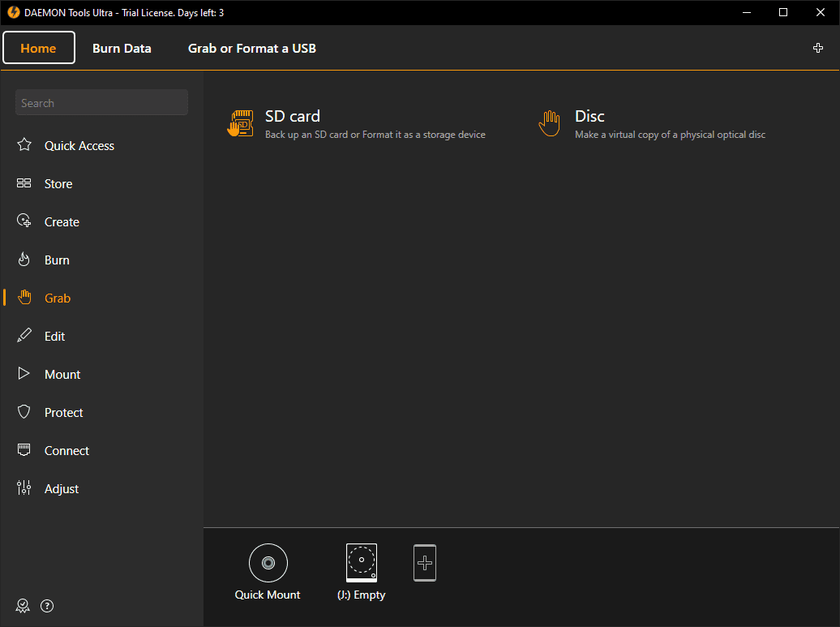This screenshot has height=627, width=840.
Task: Click the DAEMON Tools logo in title bar
Action: click(14, 12)
